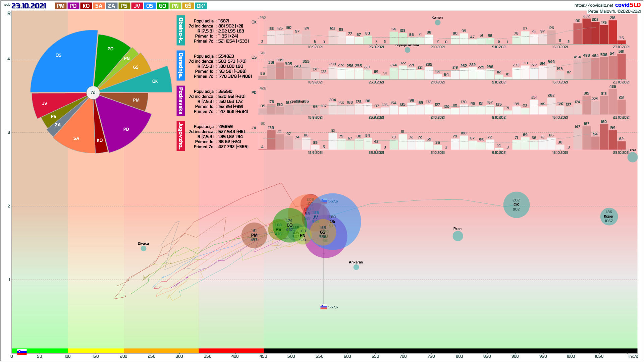The width and height of the screenshot is (644, 362).
Task: Click the Slovenian flag on bottom axis
Action: click(22, 352)
